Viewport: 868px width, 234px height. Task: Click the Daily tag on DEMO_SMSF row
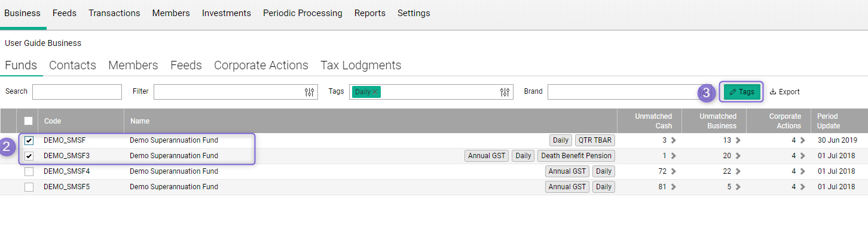point(561,140)
